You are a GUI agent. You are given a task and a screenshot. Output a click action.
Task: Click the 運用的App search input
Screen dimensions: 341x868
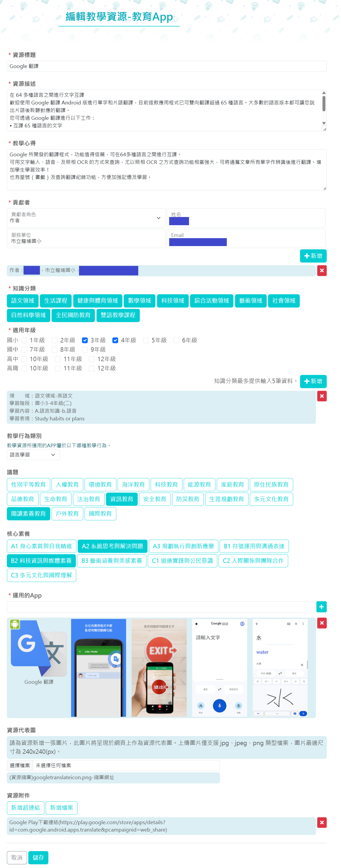click(x=161, y=607)
